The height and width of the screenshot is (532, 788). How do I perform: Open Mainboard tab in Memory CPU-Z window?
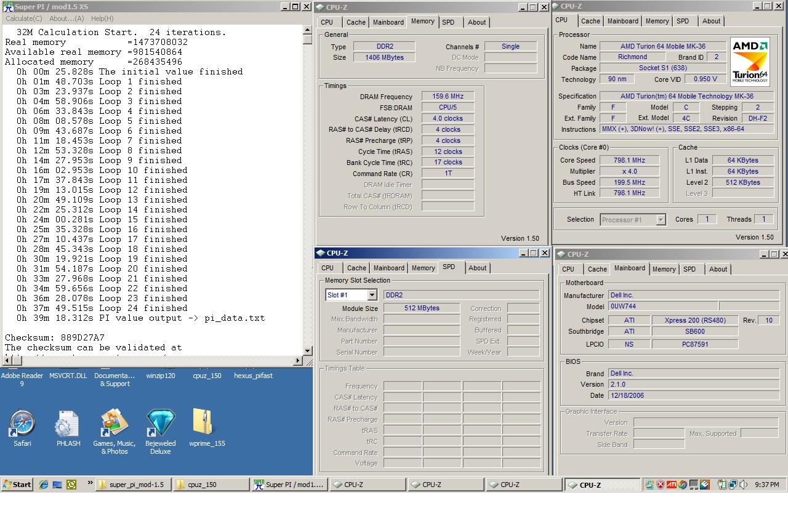(x=388, y=22)
